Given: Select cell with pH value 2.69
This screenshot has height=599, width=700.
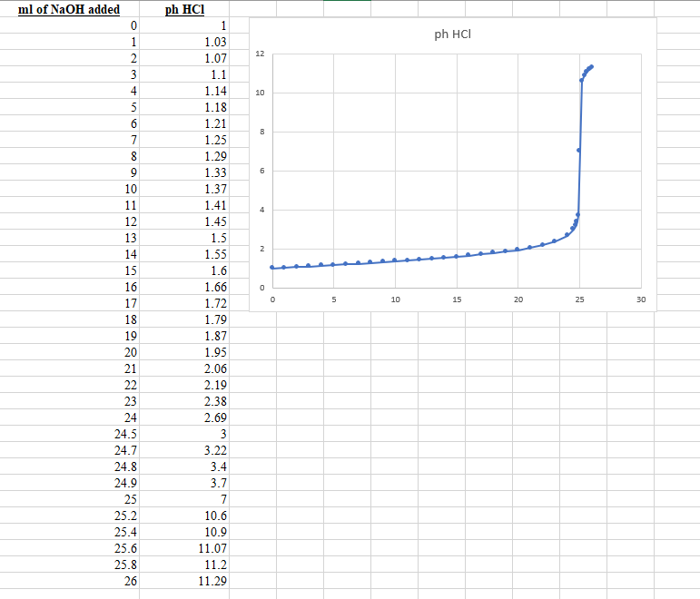Looking at the screenshot, I should [x=184, y=417].
